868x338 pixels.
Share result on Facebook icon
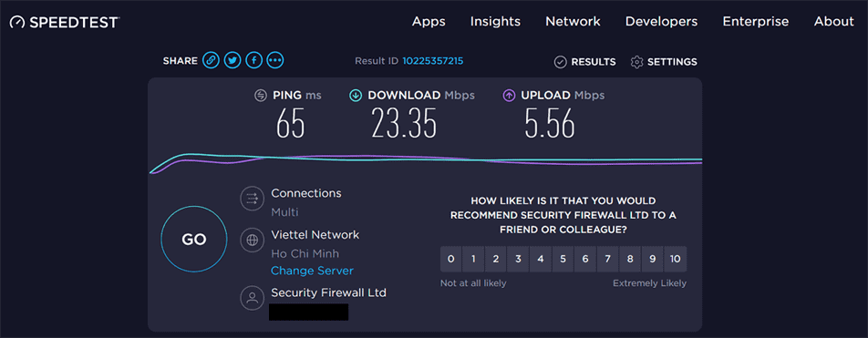coord(253,60)
